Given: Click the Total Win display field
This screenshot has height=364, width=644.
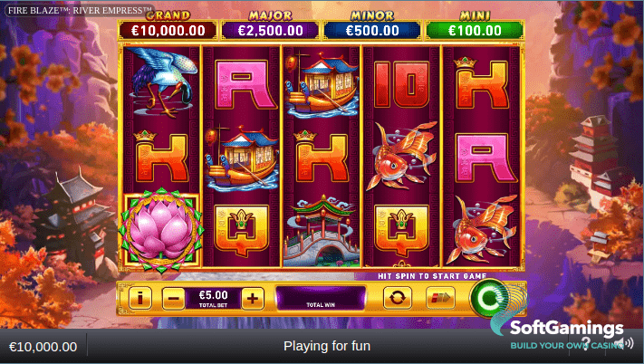Looking at the screenshot, I should tap(321, 298).
